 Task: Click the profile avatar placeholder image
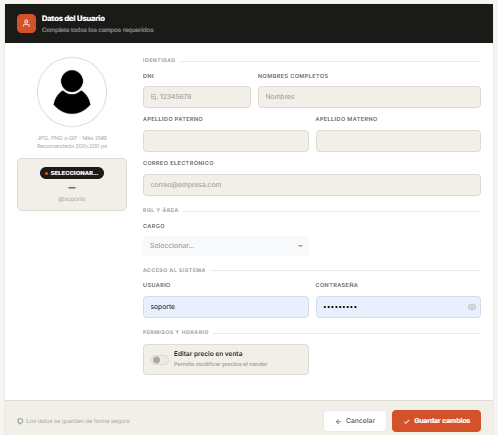[x=72, y=92]
